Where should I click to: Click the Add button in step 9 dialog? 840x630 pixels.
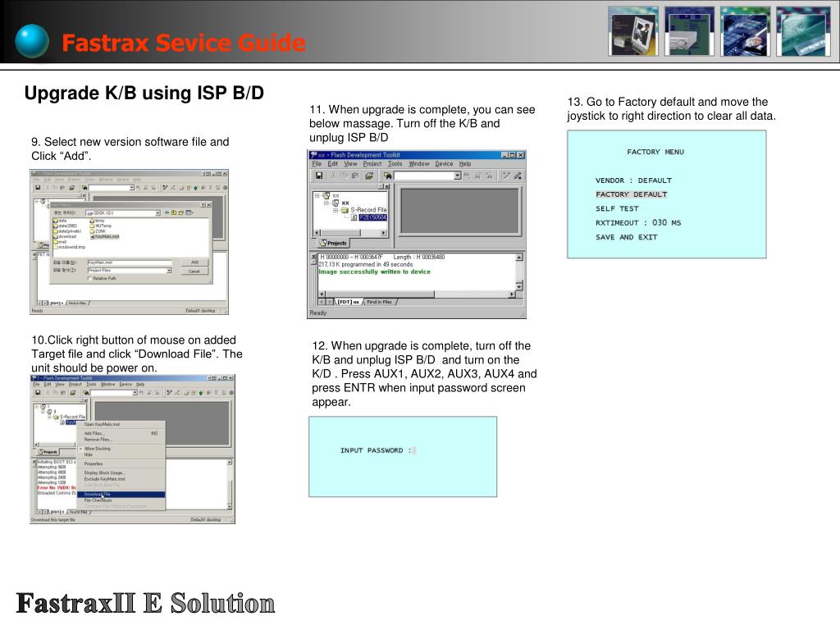[195, 262]
